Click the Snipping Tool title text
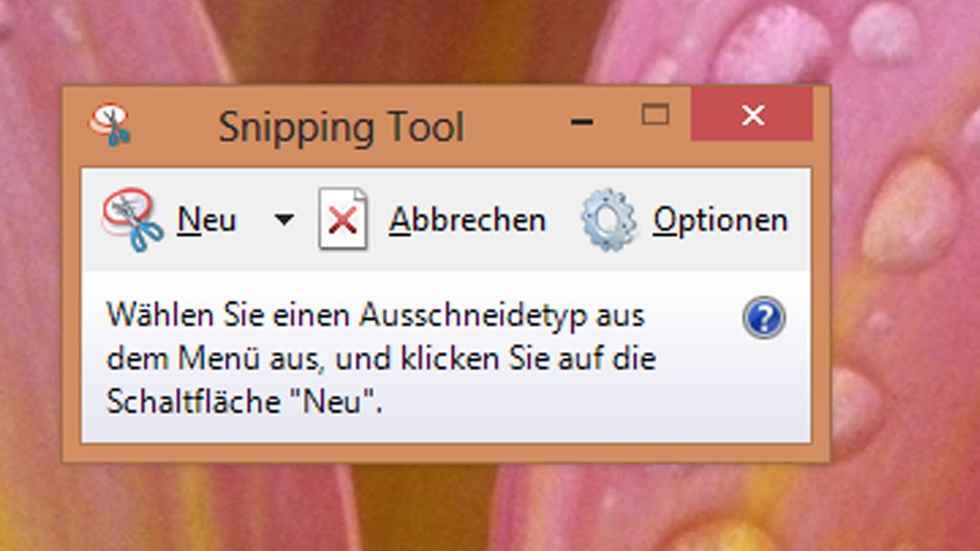Image resolution: width=980 pixels, height=551 pixels. click(343, 125)
